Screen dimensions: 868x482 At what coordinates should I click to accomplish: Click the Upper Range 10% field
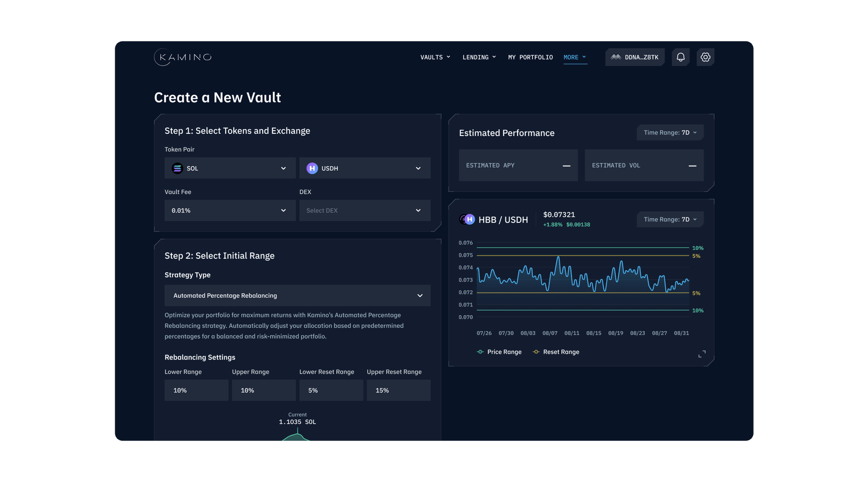click(x=264, y=390)
